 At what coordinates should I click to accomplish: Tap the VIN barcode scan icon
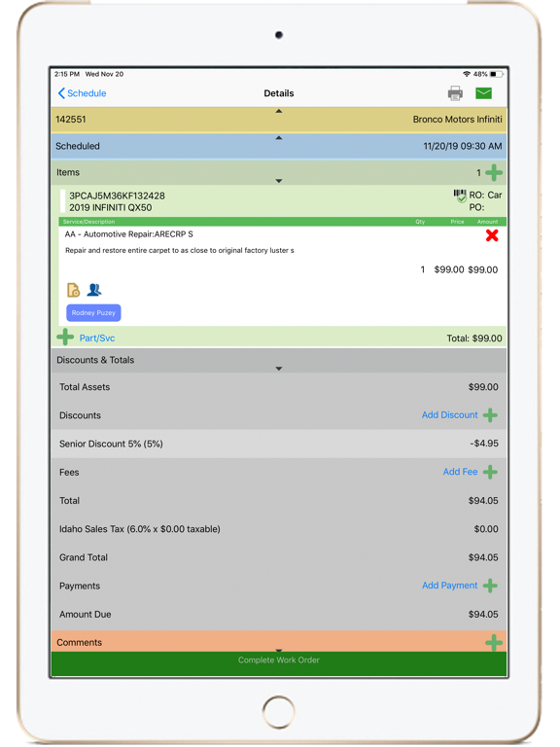click(460, 196)
